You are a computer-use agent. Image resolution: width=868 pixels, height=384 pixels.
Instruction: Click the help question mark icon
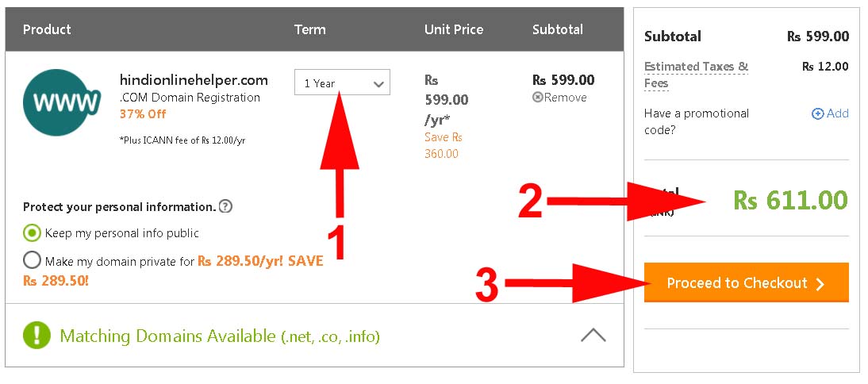225,207
